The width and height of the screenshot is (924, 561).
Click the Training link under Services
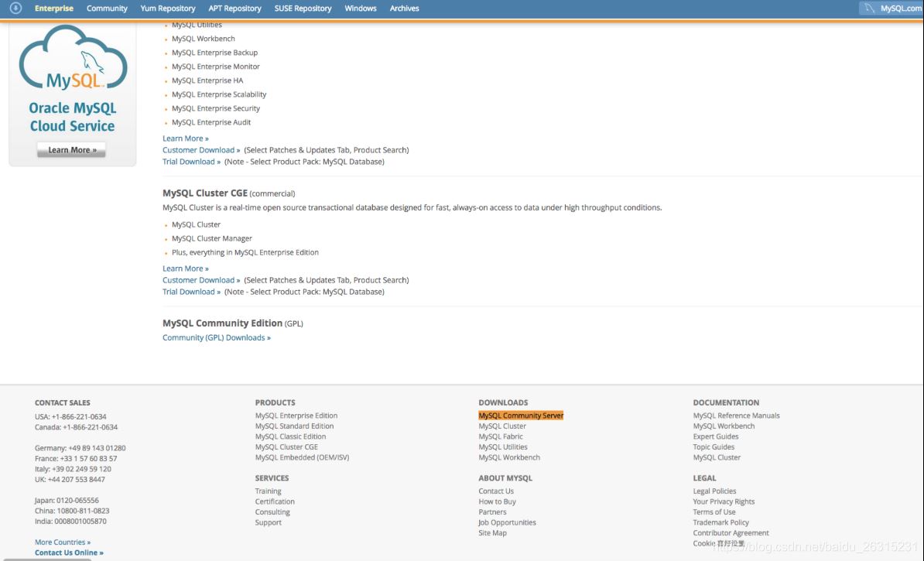[269, 491]
